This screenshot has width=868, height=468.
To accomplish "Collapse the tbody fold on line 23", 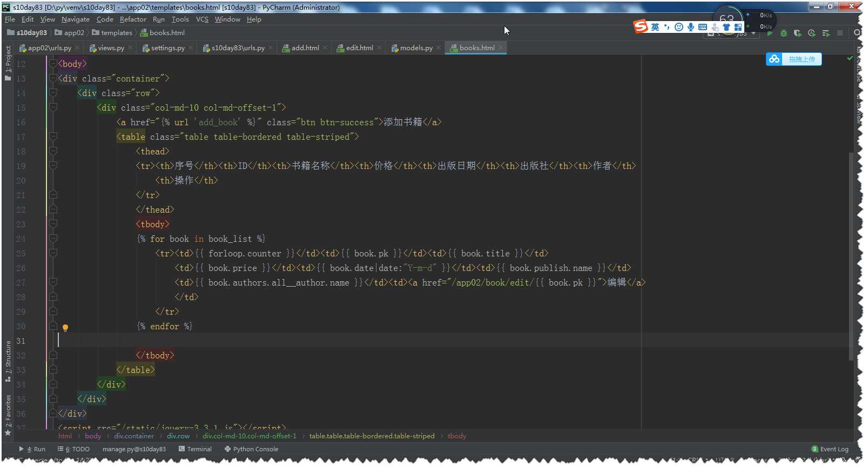I will click(x=53, y=224).
